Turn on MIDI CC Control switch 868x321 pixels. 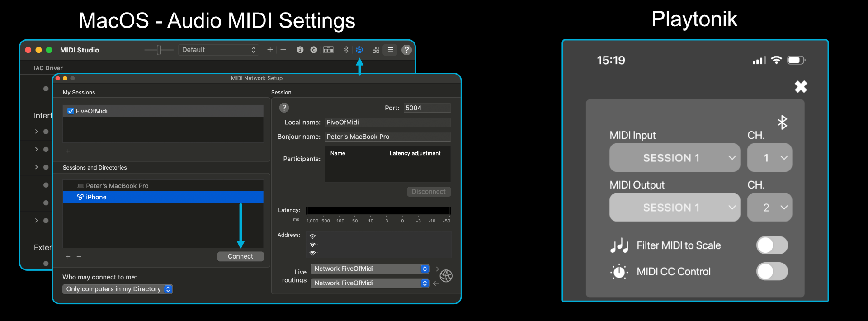click(x=772, y=272)
